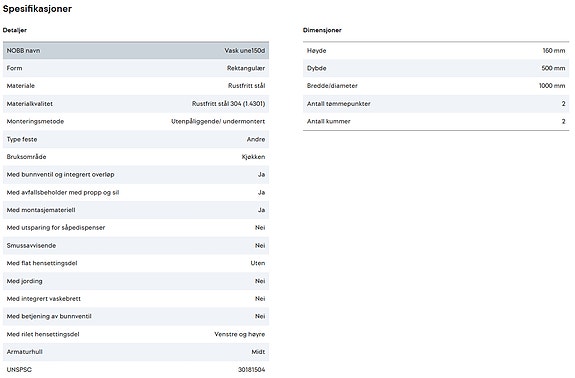
Task: Select Ja in Med avfallsbeholder row
Action: (261, 192)
